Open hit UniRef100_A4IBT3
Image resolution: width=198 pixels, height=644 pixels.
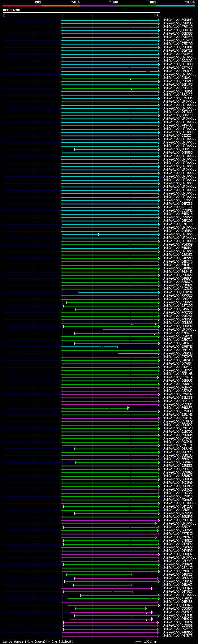coord(178,636)
